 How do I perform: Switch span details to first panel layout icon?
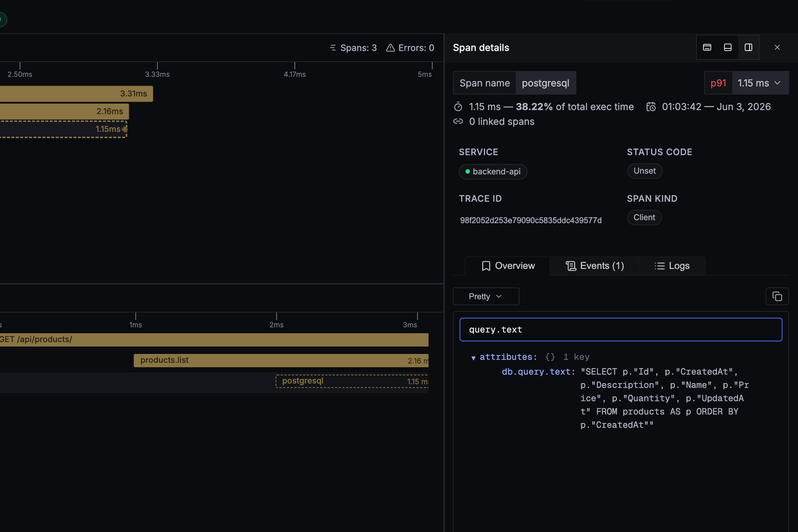point(707,47)
